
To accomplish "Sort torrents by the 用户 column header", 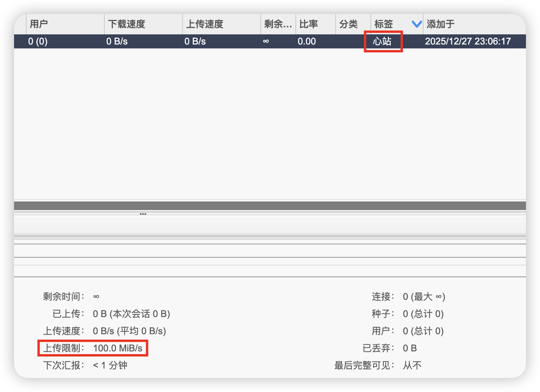I will pos(39,24).
